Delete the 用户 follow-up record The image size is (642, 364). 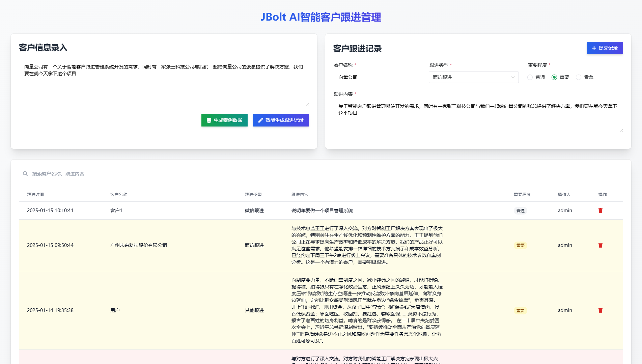[x=600, y=310]
